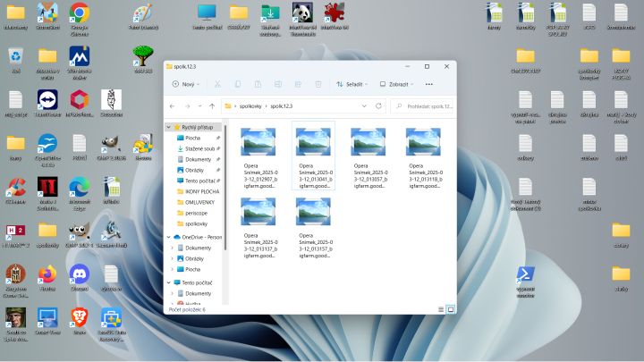Refresh the folder view
Image resolution: width=644 pixels, height=362 pixels.
pos(378,106)
